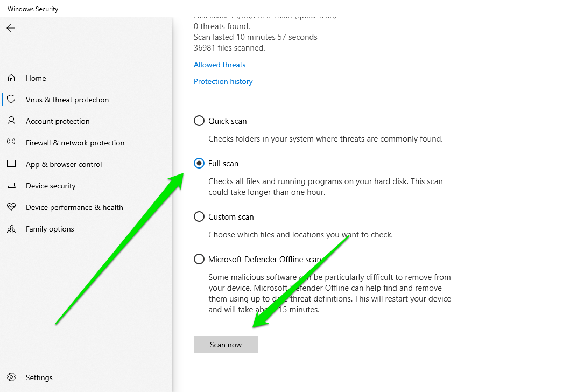This screenshot has height=392, width=563.
Task: Click the Home house icon
Action: pyautogui.click(x=11, y=78)
